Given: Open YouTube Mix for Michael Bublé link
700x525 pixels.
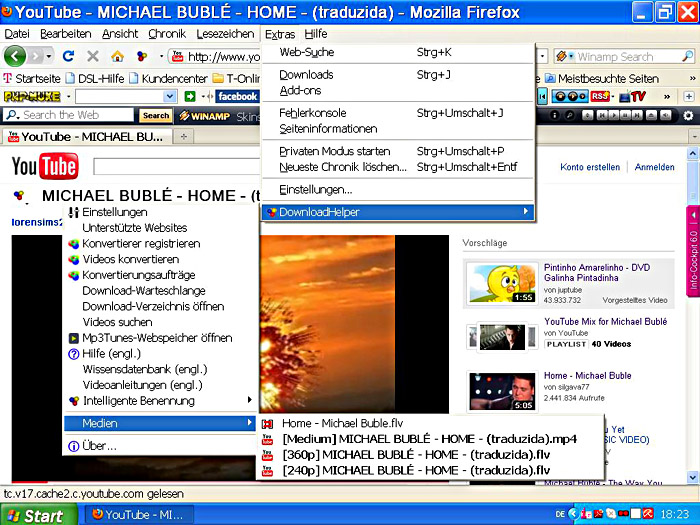Looking at the screenshot, I should pyautogui.click(x=605, y=321).
